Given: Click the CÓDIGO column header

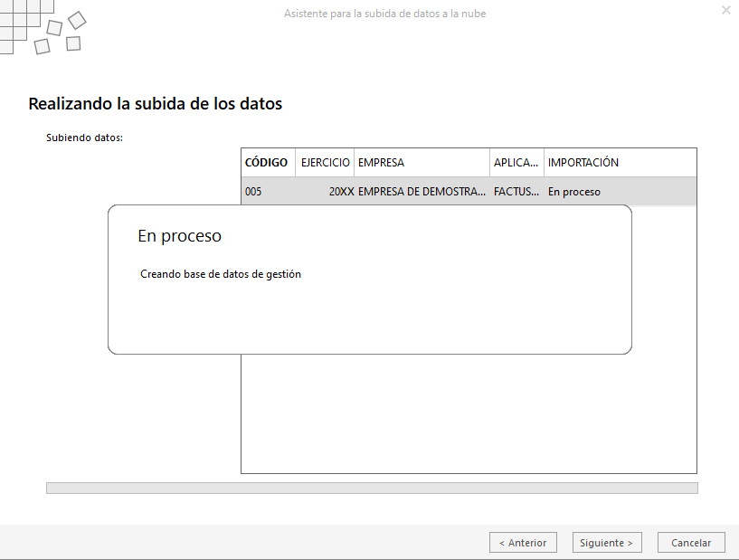Looking at the screenshot, I should [x=268, y=163].
